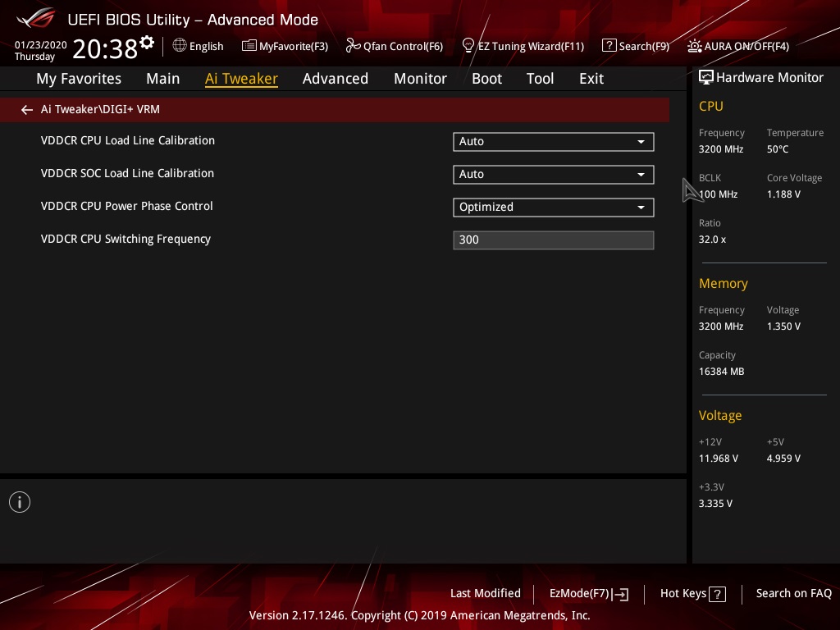The width and height of the screenshot is (840, 630).
Task: Click the Memory Capacity 16384 MB value
Action: (x=721, y=372)
